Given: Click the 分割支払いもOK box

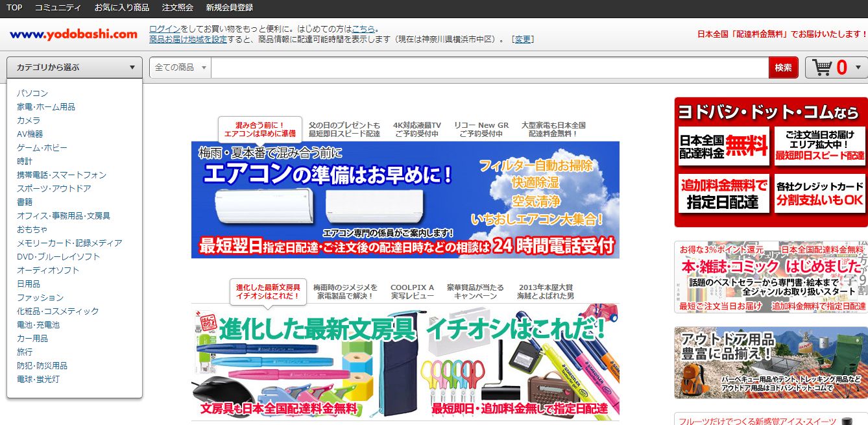Looking at the screenshot, I should (820, 193).
